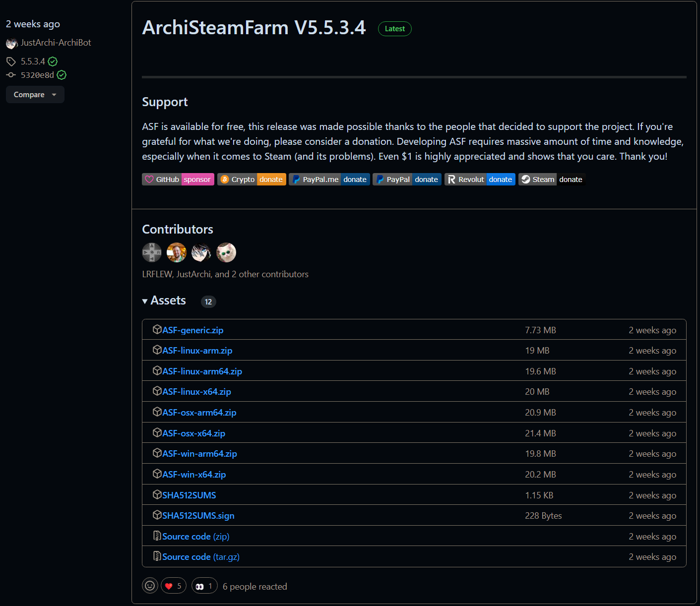The image size is (700, 606).
Task: Download Source code (zip)
Action: click(196, 537)
